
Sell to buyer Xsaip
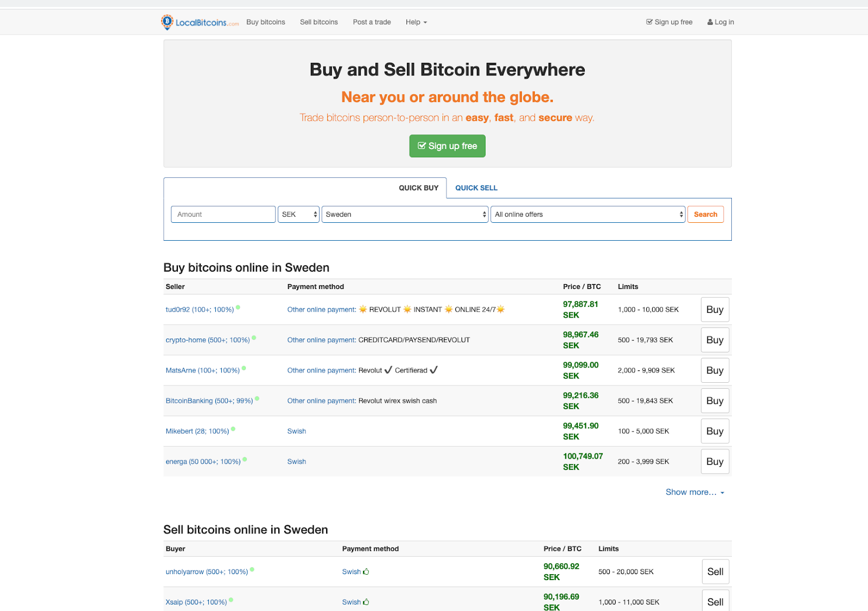click(x=716, y=602)
